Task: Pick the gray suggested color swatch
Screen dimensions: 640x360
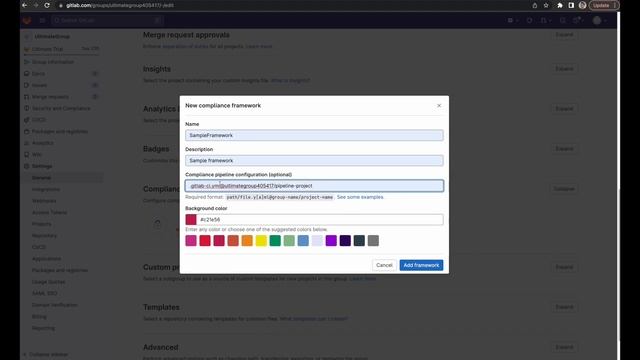Action: coord(373,241)
